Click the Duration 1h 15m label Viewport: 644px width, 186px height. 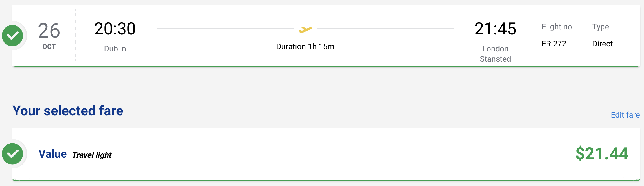coord(305,46)
